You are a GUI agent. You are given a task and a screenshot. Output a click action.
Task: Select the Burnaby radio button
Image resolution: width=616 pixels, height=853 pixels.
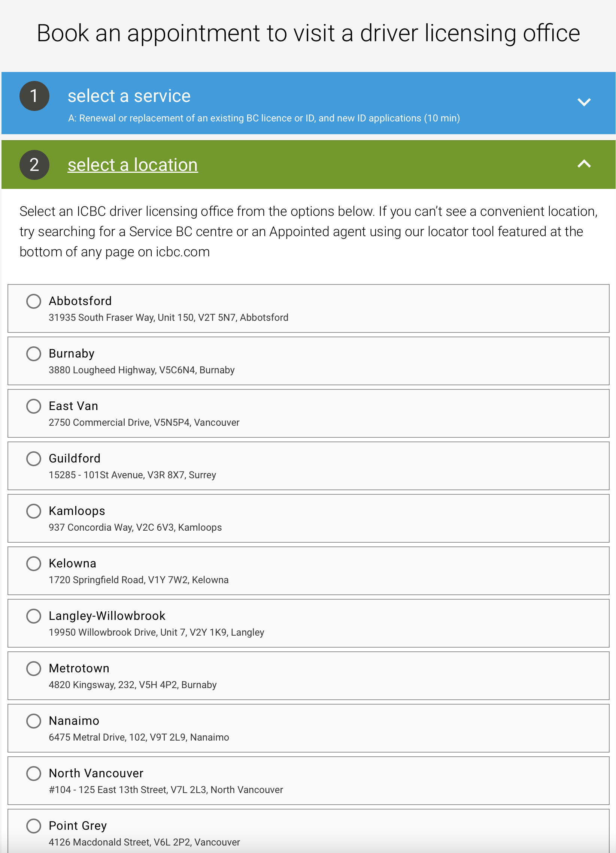point(33,353)
